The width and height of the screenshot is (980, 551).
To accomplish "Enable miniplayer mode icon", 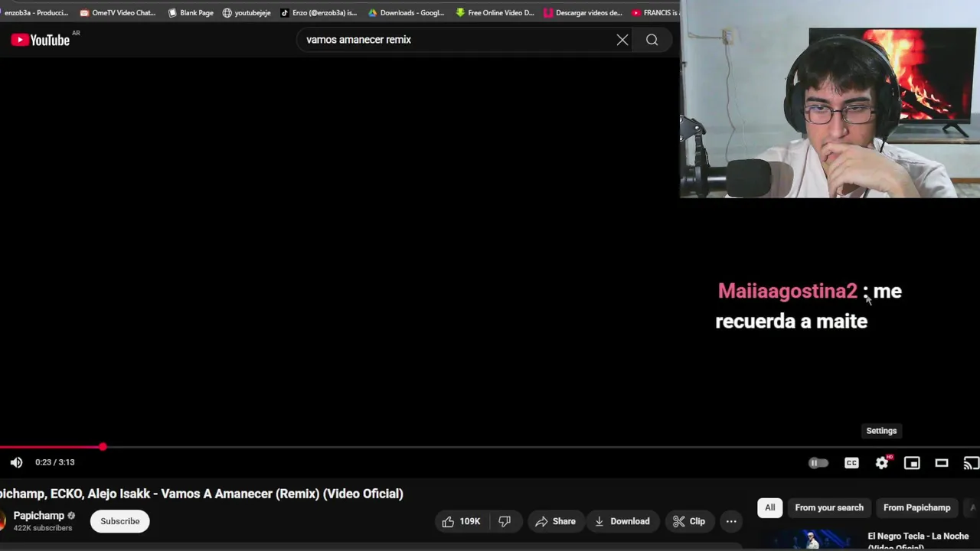I will (912, 463).
